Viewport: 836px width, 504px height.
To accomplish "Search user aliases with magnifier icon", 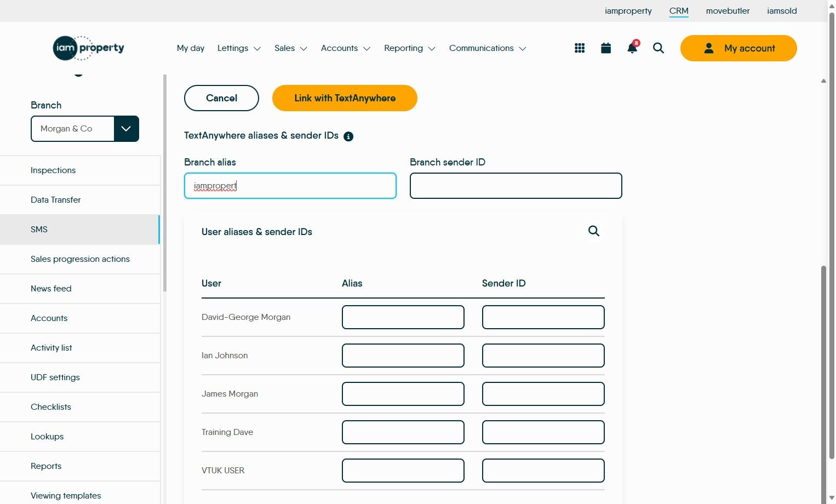I will [x=594, y=231].
